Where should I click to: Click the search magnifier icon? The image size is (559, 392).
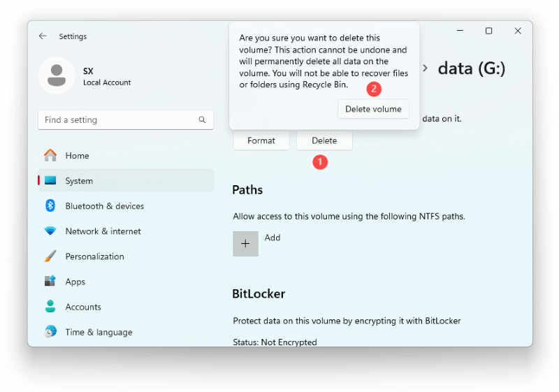click(202, 119)
